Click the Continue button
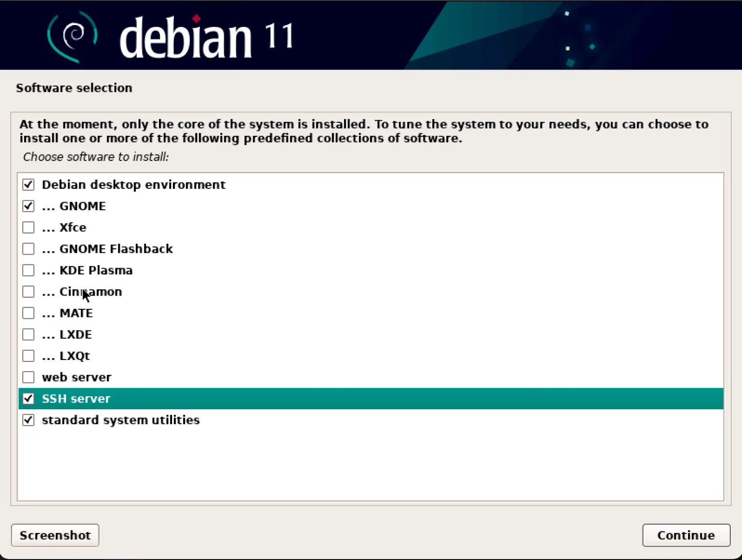Screen dimensions: 742x560 click(686, 535)
